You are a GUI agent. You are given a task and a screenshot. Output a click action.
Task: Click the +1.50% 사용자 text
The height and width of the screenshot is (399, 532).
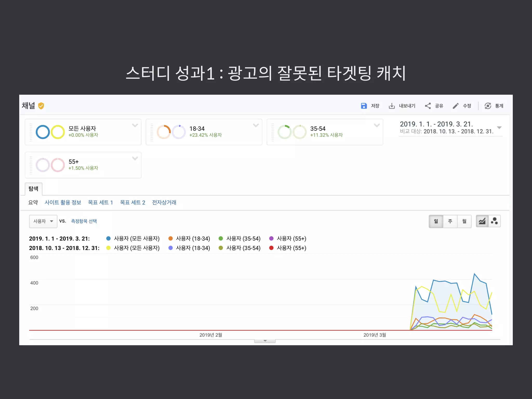pos(83,168)
